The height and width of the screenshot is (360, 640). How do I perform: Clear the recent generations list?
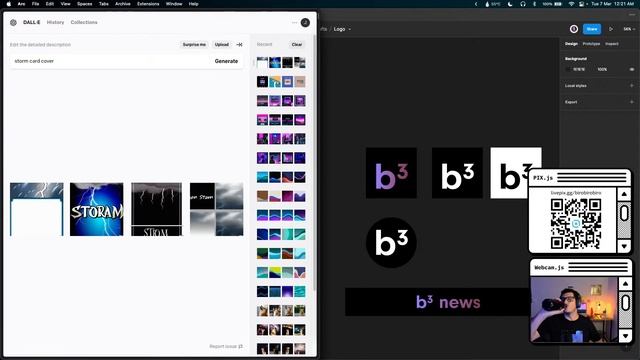coord(297,44)
